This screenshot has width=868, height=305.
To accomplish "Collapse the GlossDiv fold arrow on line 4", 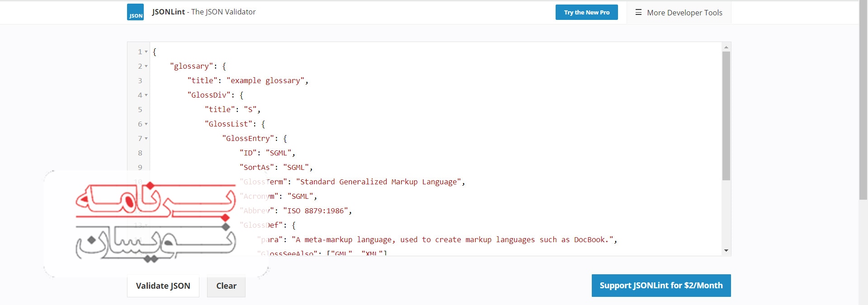I will pos(146,95).
